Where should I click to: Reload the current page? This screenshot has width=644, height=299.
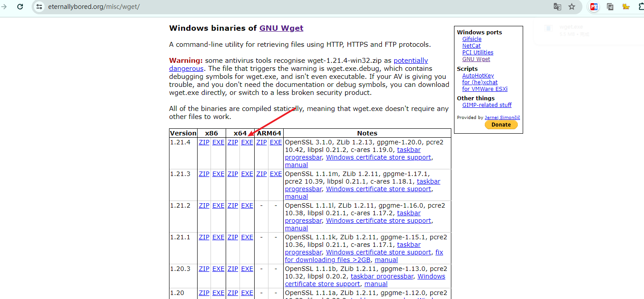[x=20, y=7]
